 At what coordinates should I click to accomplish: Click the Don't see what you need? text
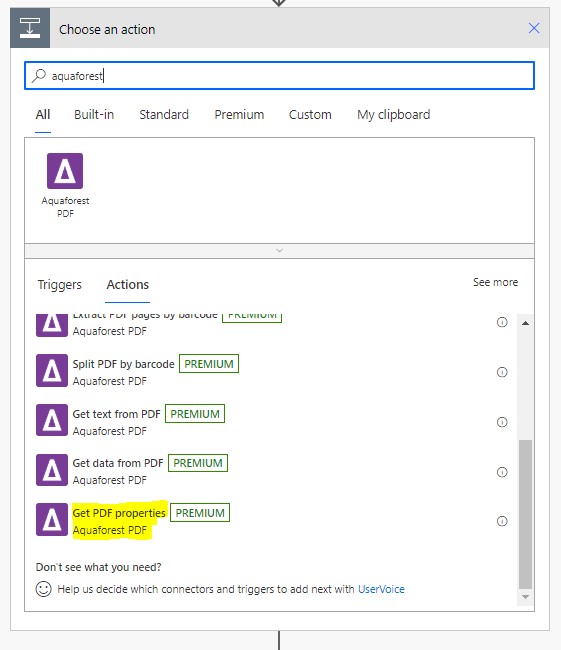(x=98, y=567)
